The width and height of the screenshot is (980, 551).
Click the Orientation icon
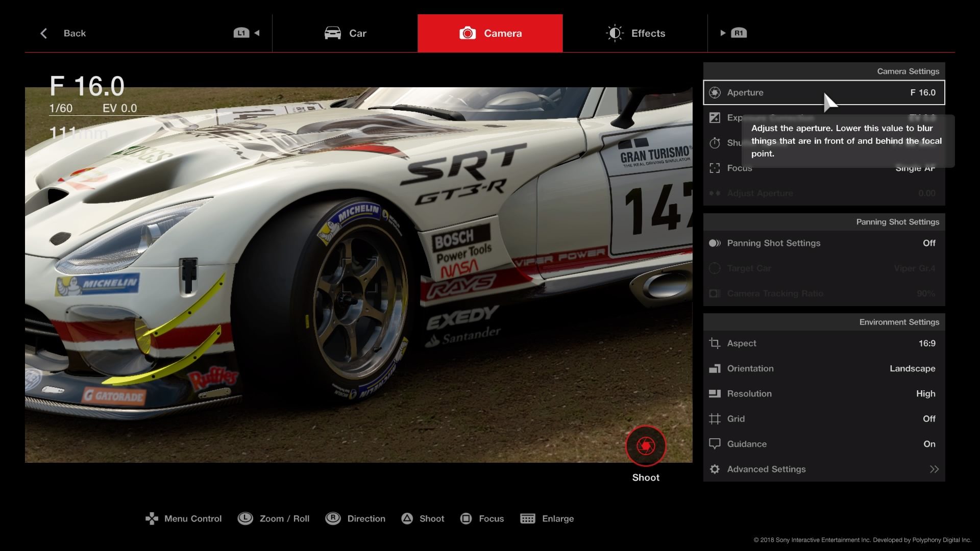point(715,368)
